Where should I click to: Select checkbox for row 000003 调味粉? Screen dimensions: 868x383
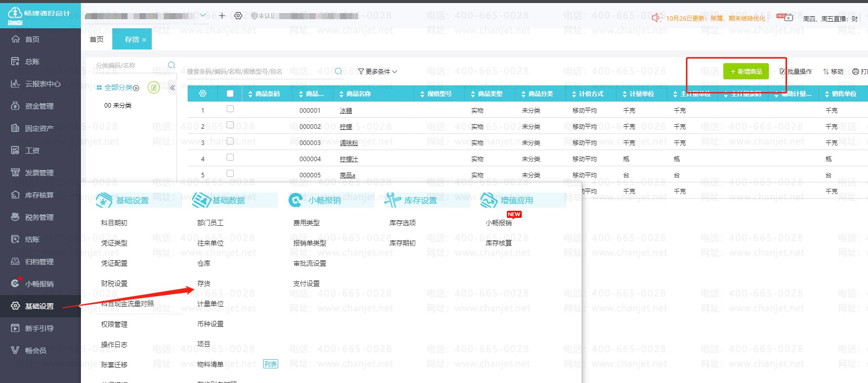click(230, 141)
